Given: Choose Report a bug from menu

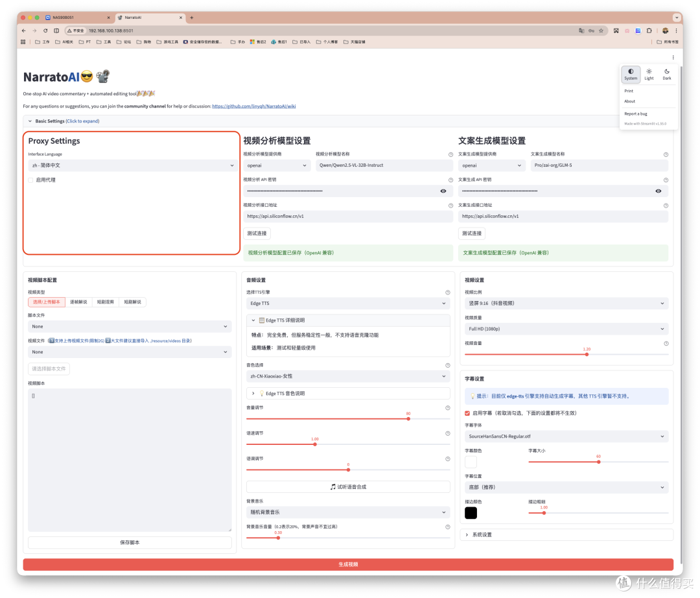Looking at the screenshot, I should click(x=635, y=114).
